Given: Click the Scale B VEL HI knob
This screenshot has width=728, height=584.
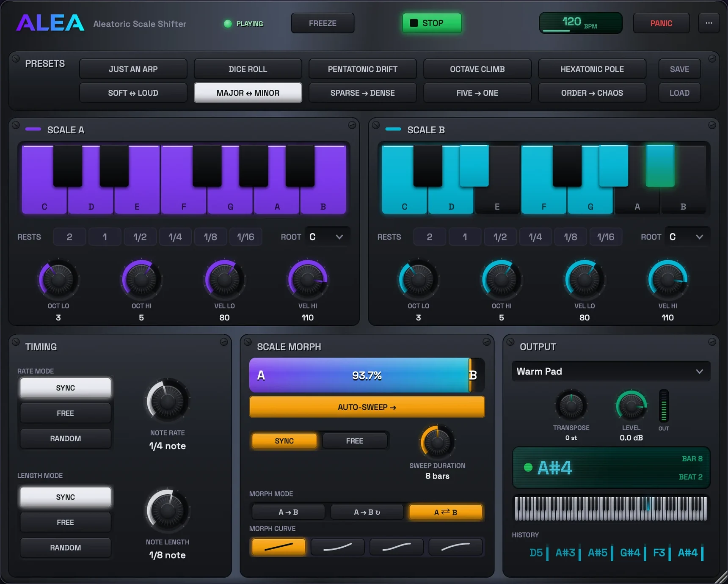Looking at the screenshot, I should pyautogui.click(x=667, y=279).
